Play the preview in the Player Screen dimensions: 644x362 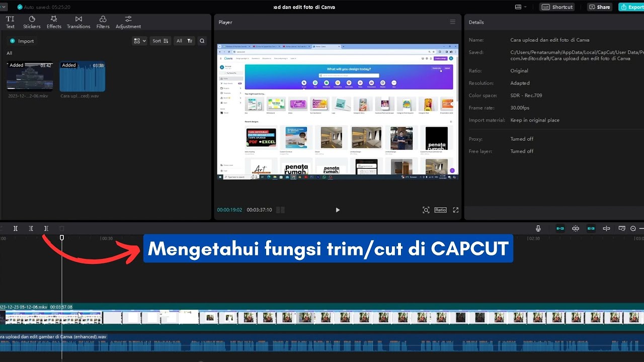(x=338, y=210)
